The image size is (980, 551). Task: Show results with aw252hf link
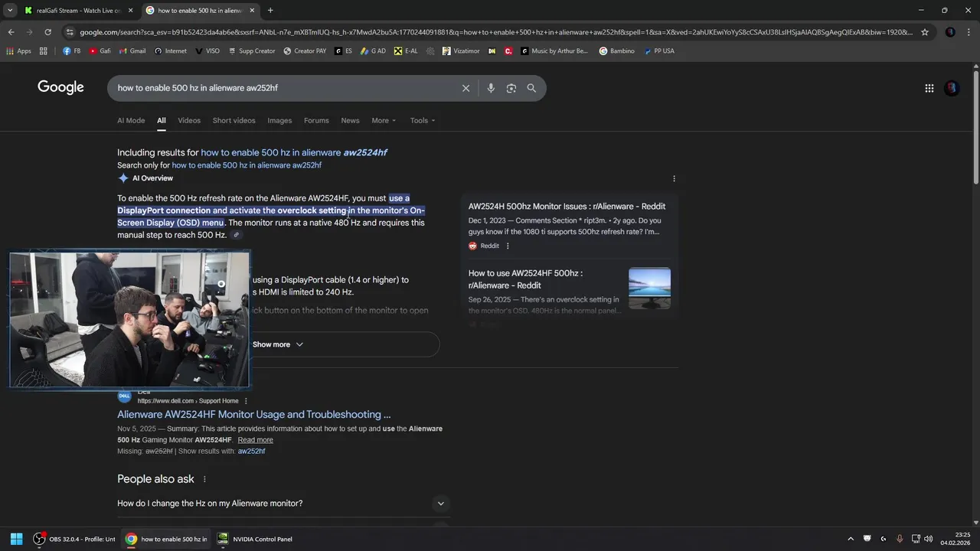coord(251,452)
